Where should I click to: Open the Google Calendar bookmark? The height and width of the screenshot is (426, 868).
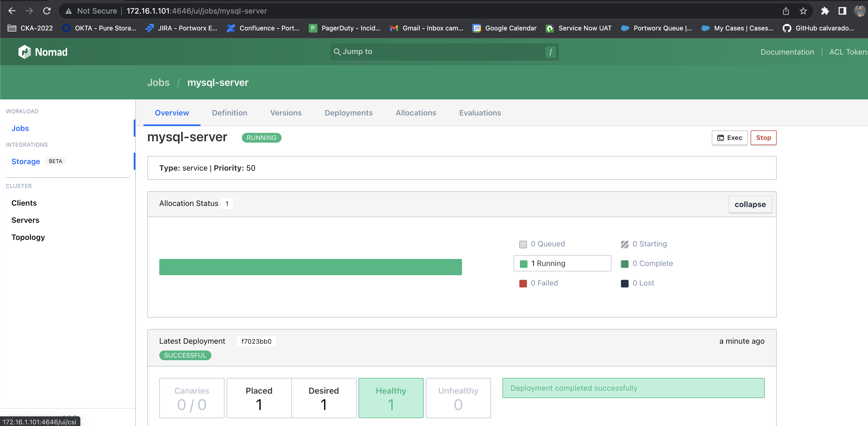(x=504, y=28)
